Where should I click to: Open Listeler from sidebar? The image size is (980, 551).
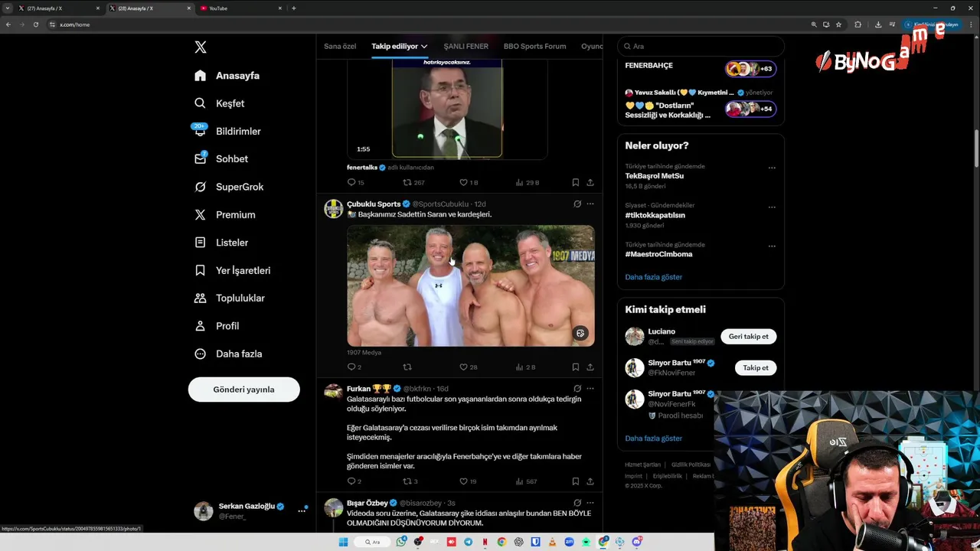[x=221, y=243]
